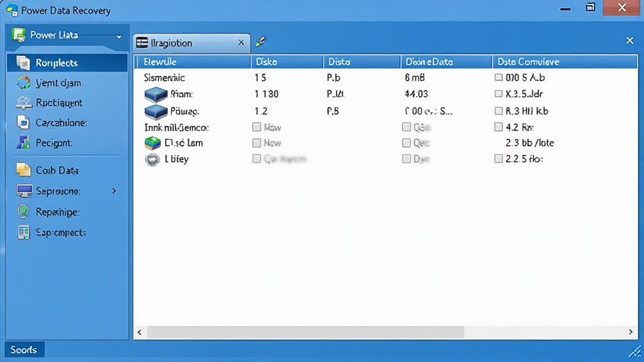Toggle the checkbox beside K.2.5.Jdr
Screen dimensions: 644x362
[498, 94]
